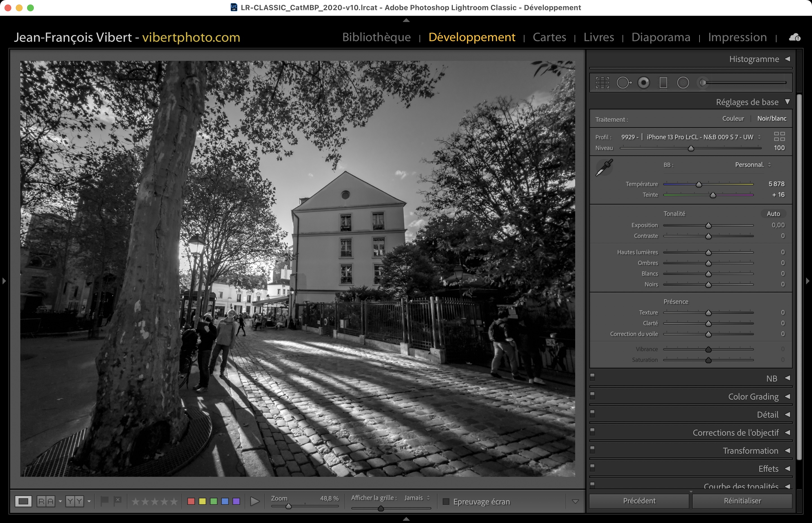Open the profile browser grid icon
Viewport: 812px width, 523px height.
point(779,136)
